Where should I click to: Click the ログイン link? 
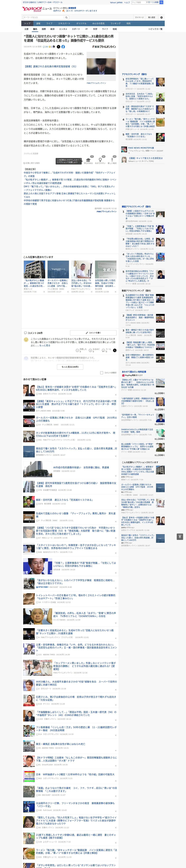[x=57, y=11]
